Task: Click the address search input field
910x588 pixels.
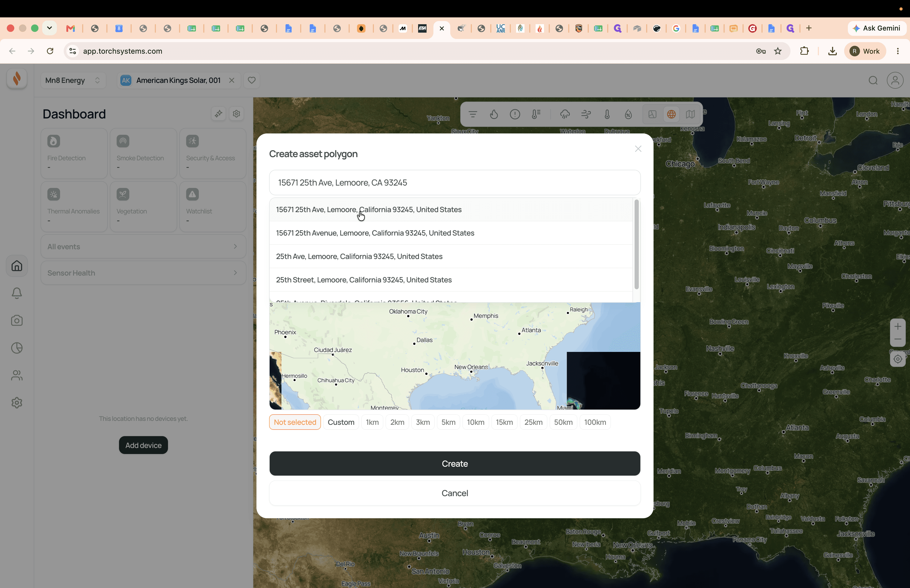Action: tap(455, 182)
